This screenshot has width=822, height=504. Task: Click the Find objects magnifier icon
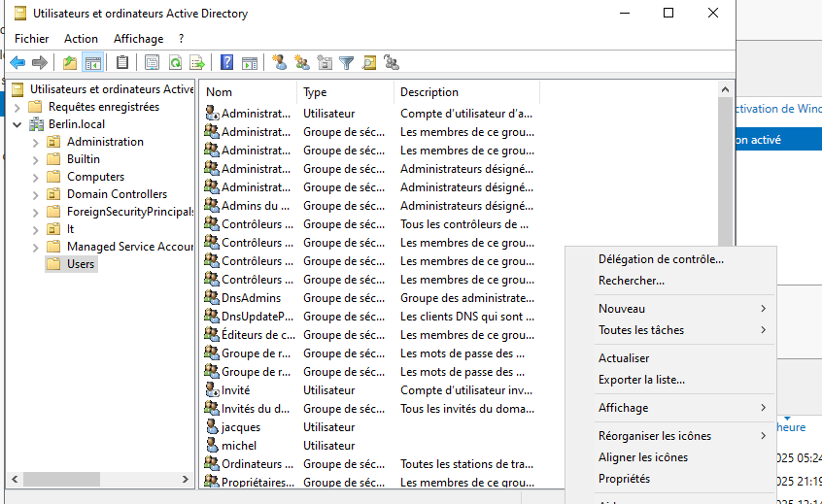click(369, 63)
